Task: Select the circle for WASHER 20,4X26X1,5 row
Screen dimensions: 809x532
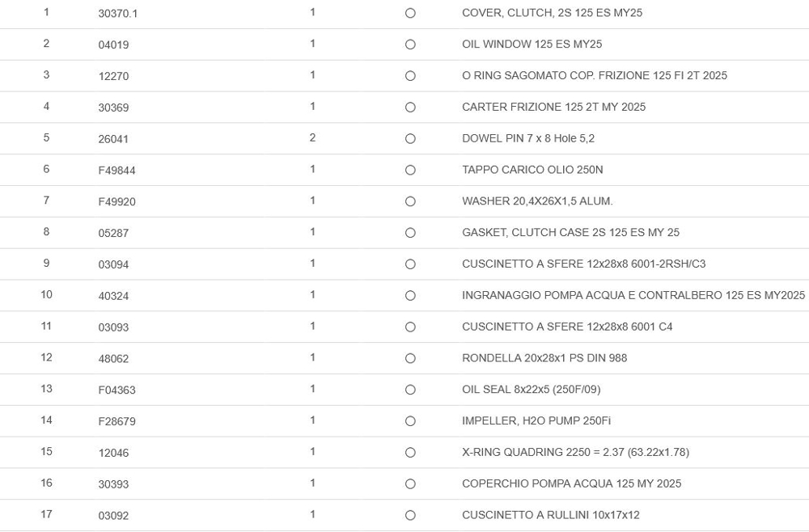Action: (x=410, y=201)
